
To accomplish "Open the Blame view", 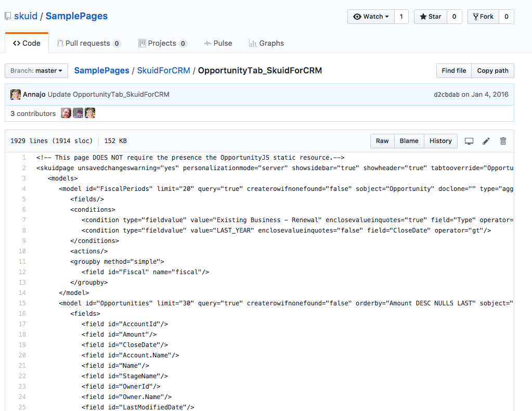I will point(409,141).
